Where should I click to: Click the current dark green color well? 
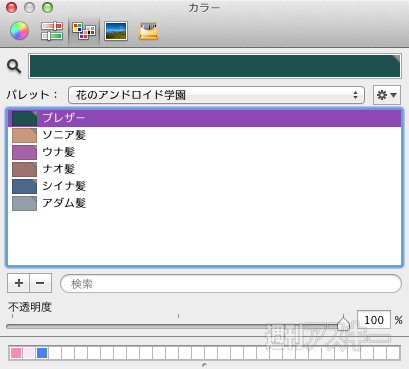click(215, 66)
